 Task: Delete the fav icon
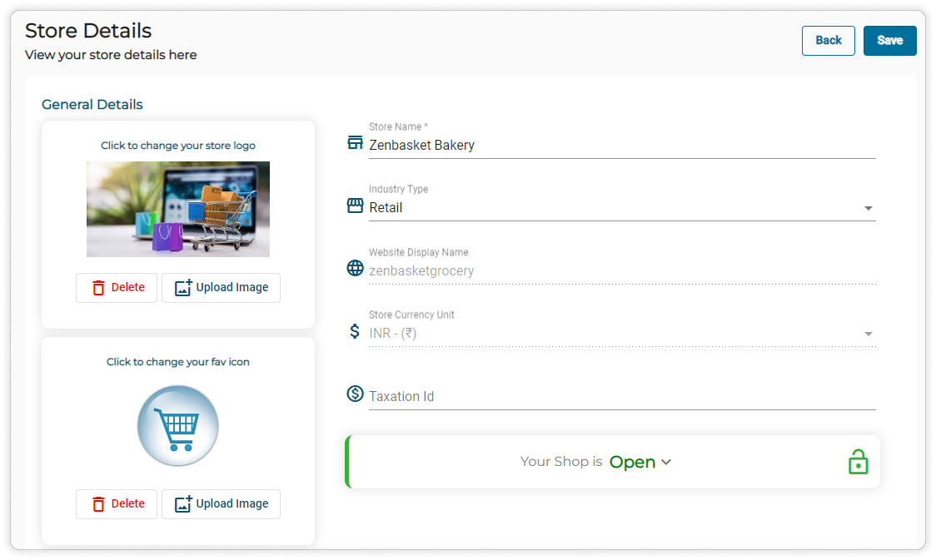pos(117,504)
